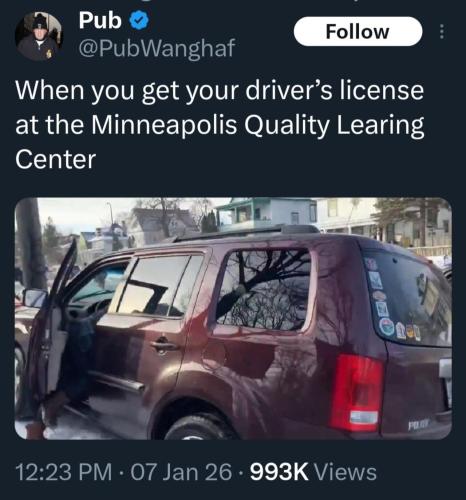
Task: Open the 12:23 PM timestamp link
Action: pyautogui.click(x=64, y=472)
